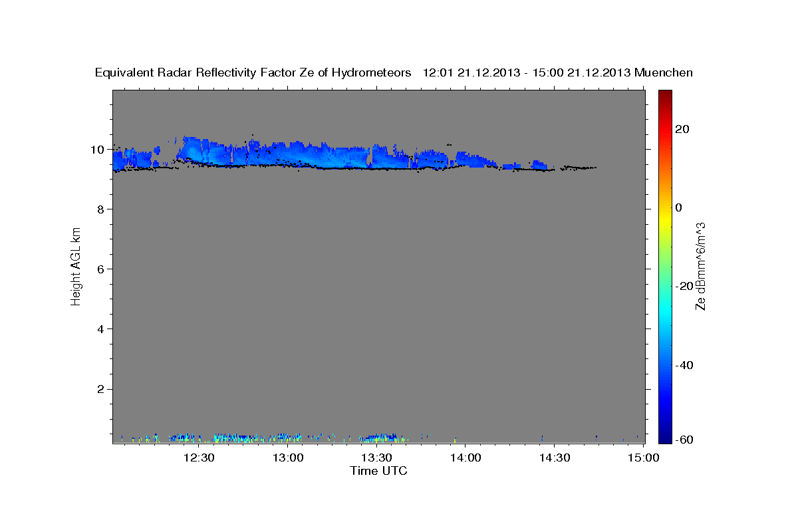
Task: Click the dark blue bottom of the colorbar
Action: click(x=665, y=436)
